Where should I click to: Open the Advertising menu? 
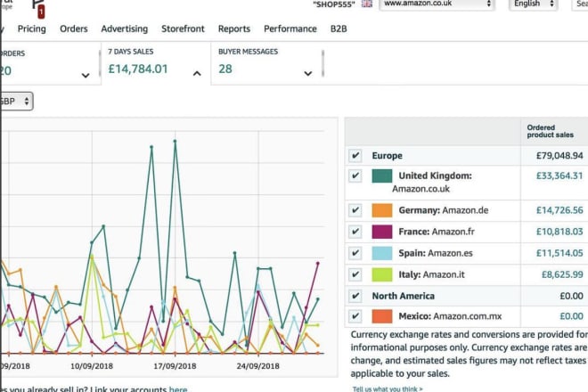click(125, 29)
